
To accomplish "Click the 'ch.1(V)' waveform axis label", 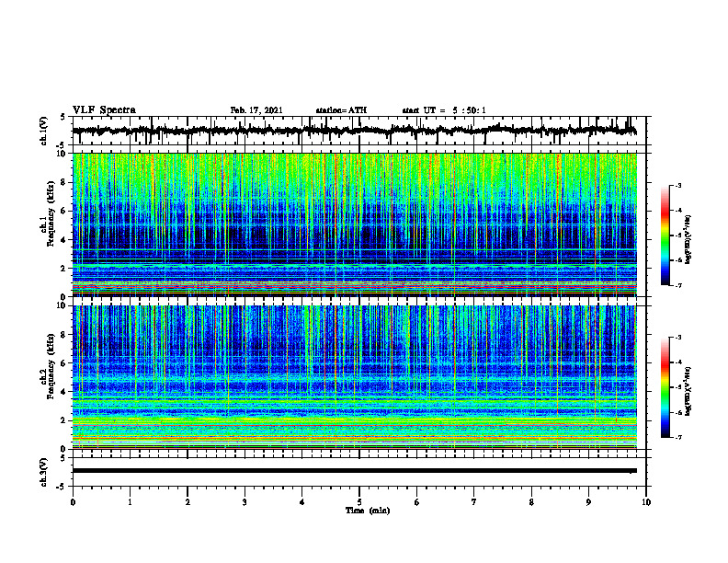I will [43, 131].
